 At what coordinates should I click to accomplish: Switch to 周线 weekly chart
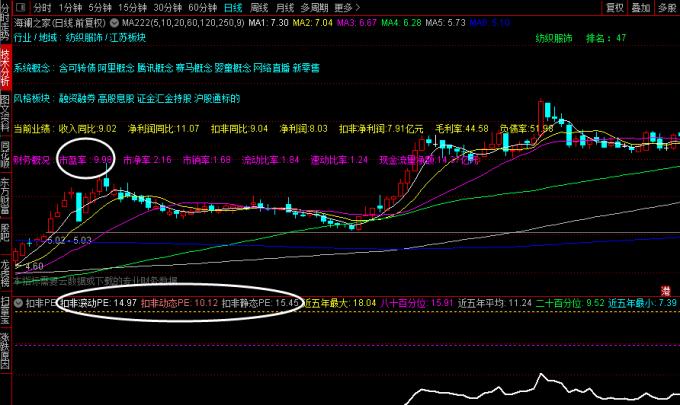point(259,7)
